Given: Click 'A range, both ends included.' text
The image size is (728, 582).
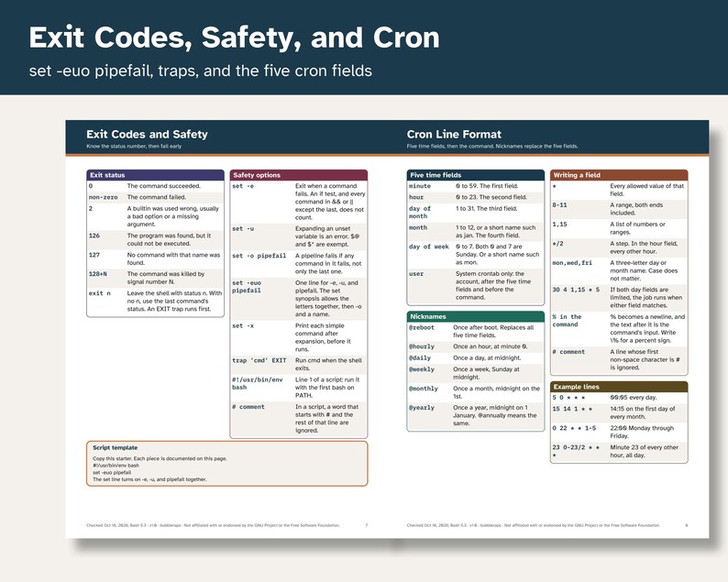Looking at the screenshot, I should click(636, 209).
